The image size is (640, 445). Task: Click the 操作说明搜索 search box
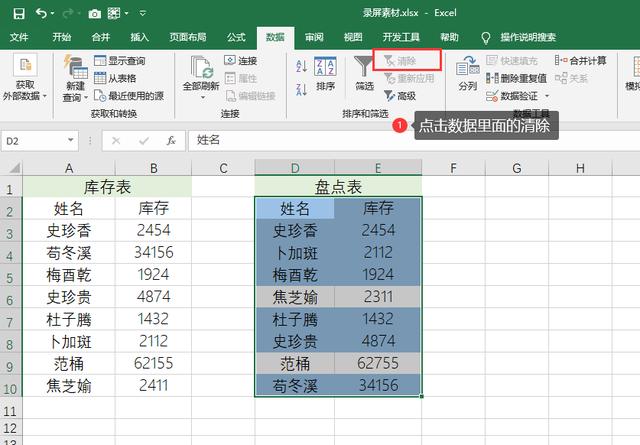(x=528, y=38)
